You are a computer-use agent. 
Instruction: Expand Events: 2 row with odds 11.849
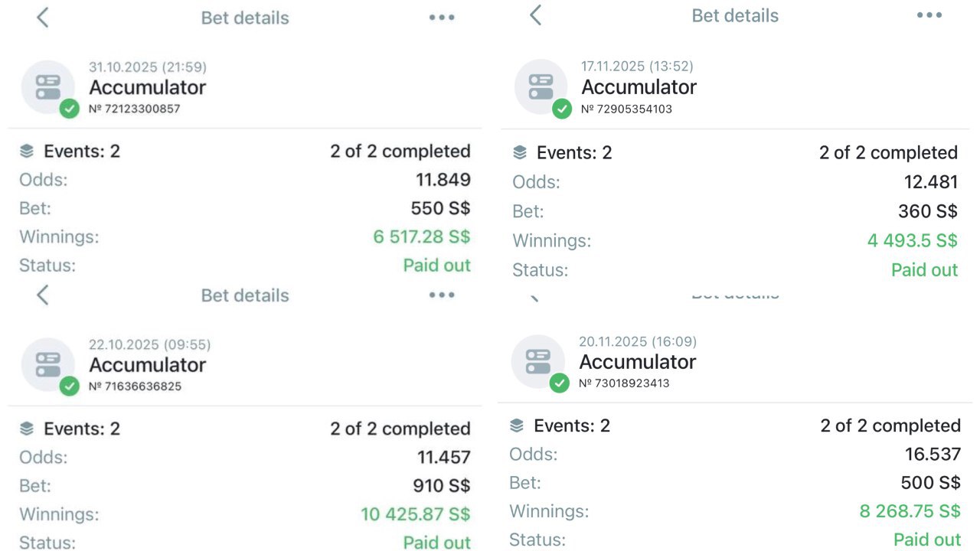pyautogui.click(x=245, y=151)
